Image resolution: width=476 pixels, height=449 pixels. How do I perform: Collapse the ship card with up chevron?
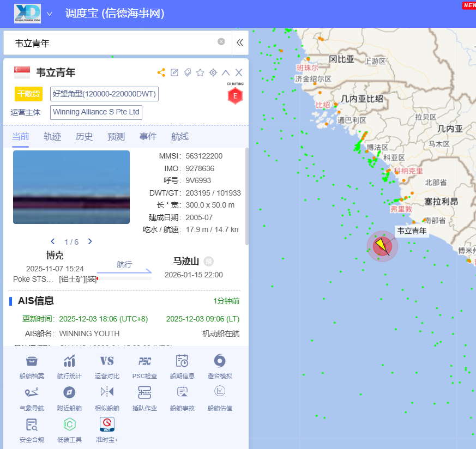coord(226,72)
